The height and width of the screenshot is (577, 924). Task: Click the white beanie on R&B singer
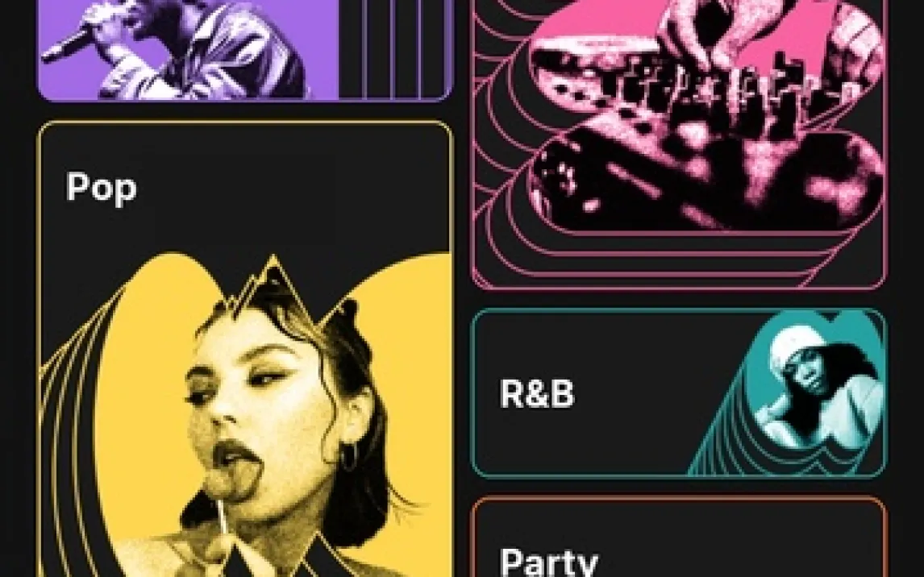796,342
